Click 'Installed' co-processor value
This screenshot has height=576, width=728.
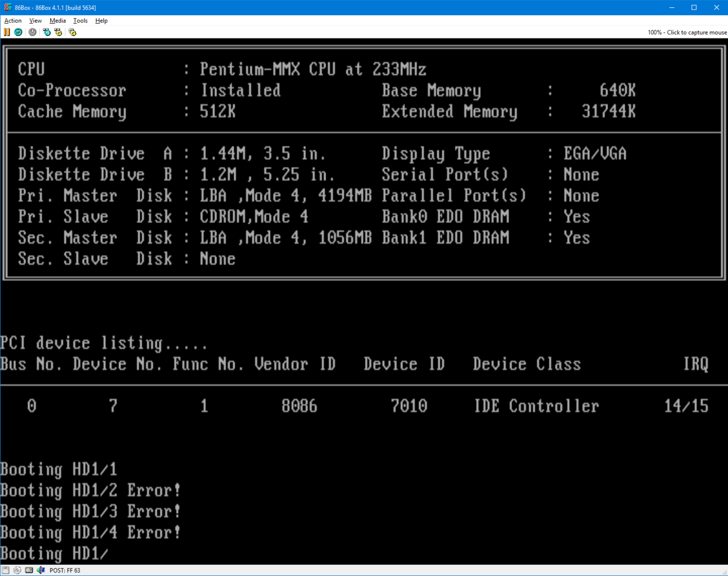click(x=240, y=90)
